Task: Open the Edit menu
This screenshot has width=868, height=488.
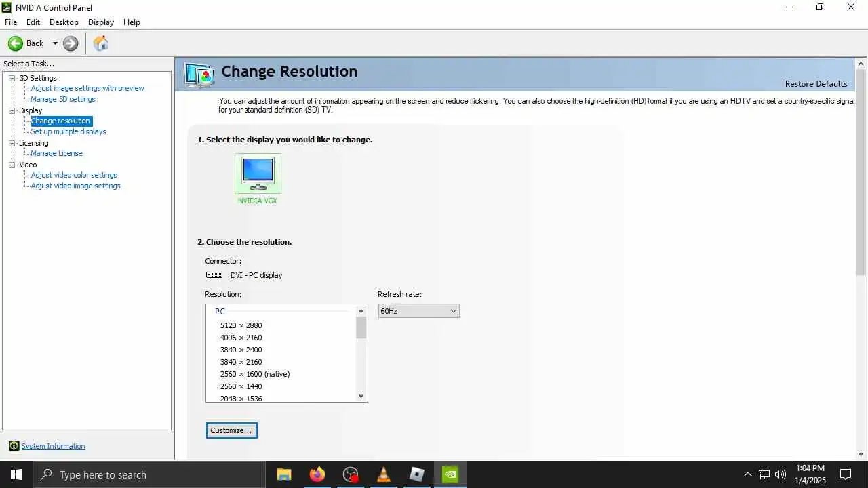Action: [33, 22]
